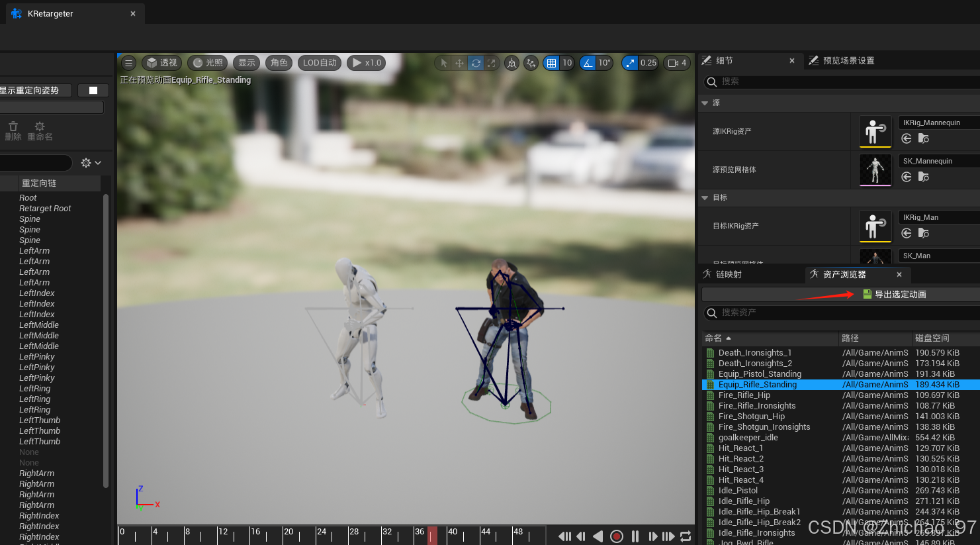Click the chain list vertical scrollbar
Image resolution: width=980 pixels, height=545 pixels.
(x=105, y=341)
